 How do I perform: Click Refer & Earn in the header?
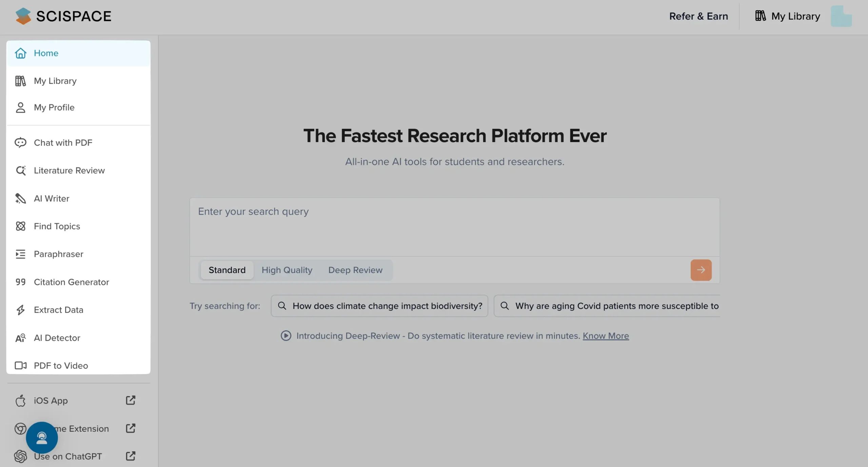[698, 16]
